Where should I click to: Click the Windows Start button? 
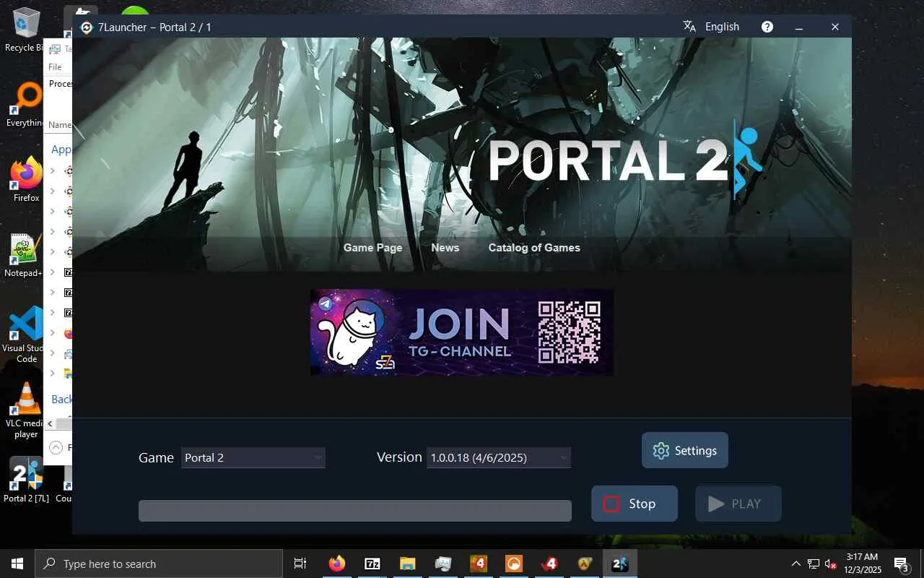tap(17, 564)
